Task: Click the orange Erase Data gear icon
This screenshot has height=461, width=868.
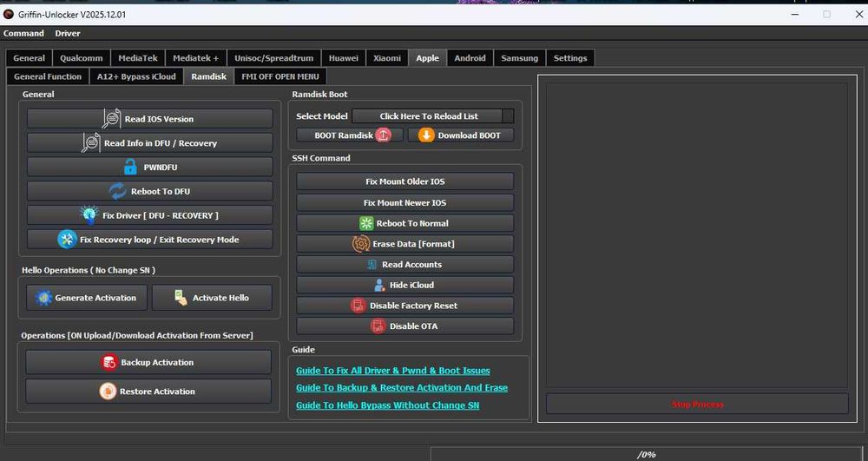Action: tap(361, 243)
